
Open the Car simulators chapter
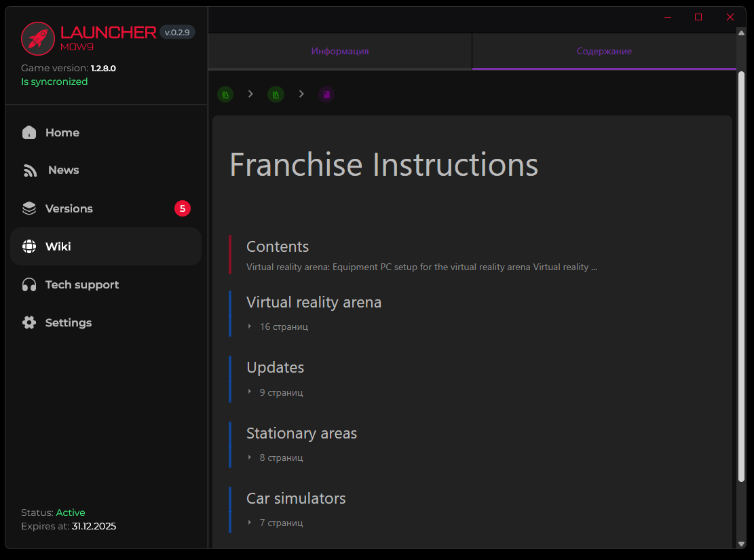tap(296, 498)
